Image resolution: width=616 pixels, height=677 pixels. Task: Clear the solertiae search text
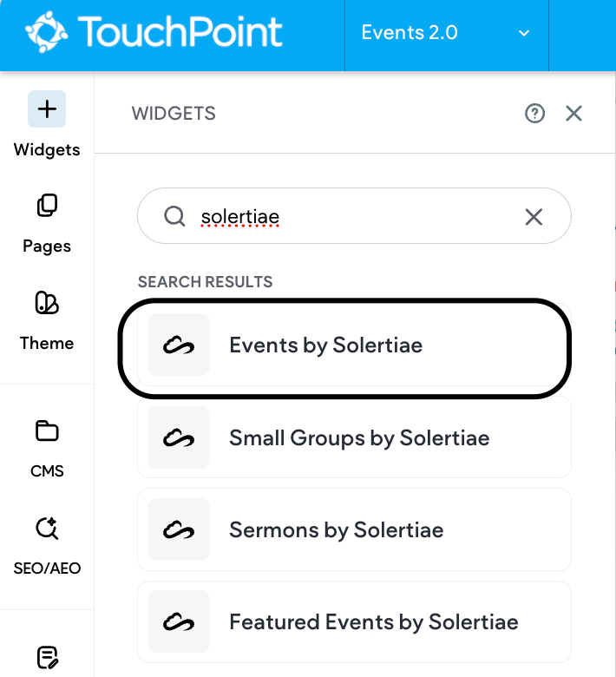point(534,216)
